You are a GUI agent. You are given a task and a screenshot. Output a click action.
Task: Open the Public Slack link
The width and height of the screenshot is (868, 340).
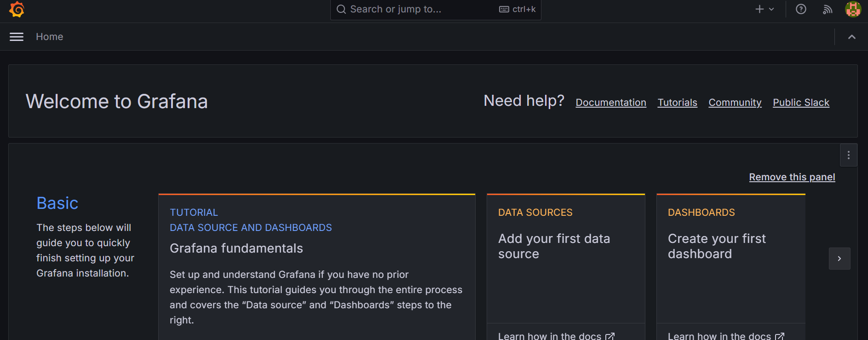pyautogui.click(x=801, y=103)
